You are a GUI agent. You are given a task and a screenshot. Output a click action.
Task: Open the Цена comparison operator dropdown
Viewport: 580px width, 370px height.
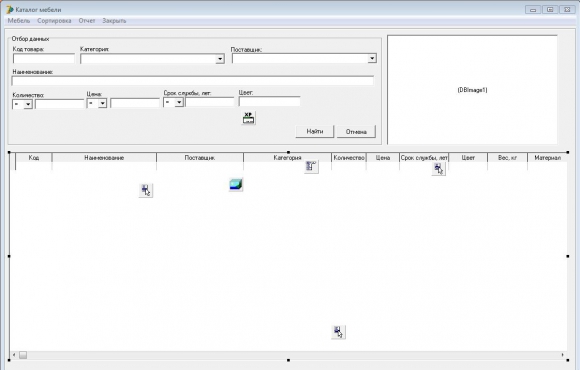[102, 103]
